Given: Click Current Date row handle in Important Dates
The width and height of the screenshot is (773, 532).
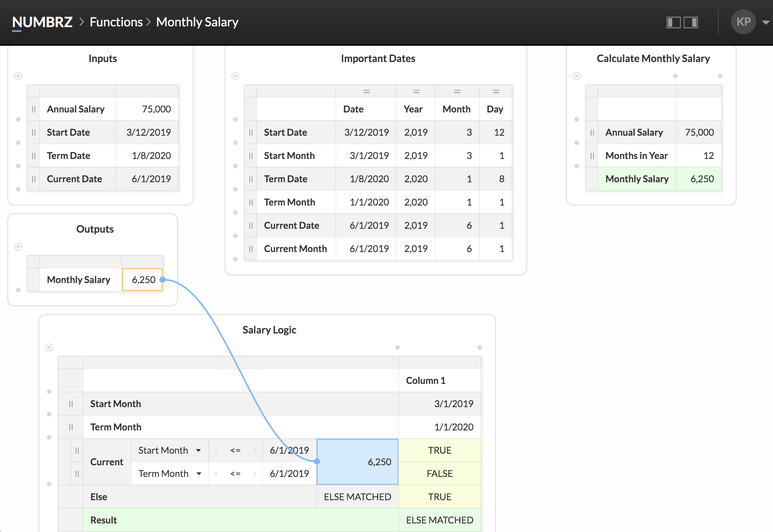Looking at the screenshot, I should [251, 225].
